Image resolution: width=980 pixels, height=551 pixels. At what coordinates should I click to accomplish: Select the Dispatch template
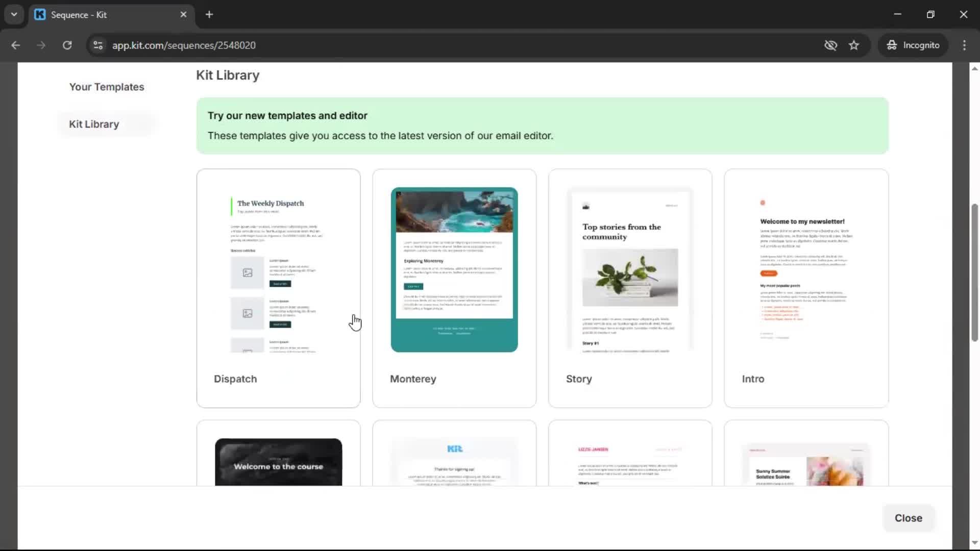[x=278, y=287]
